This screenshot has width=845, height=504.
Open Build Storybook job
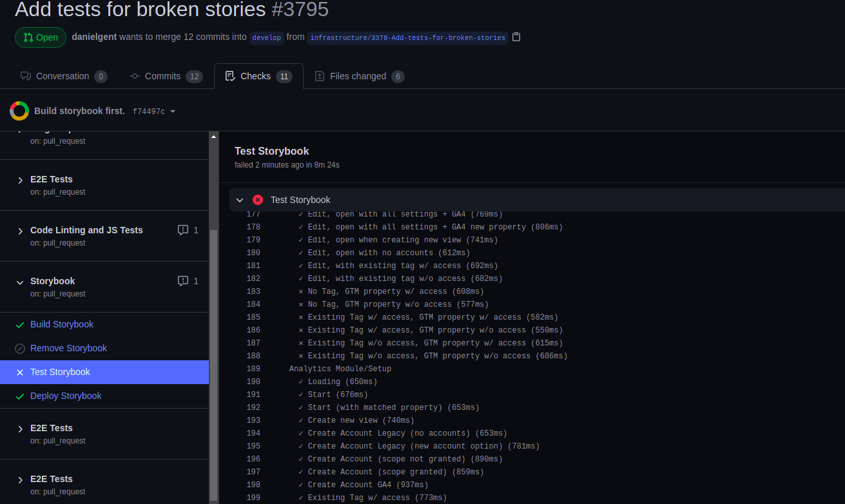(62, 324)
